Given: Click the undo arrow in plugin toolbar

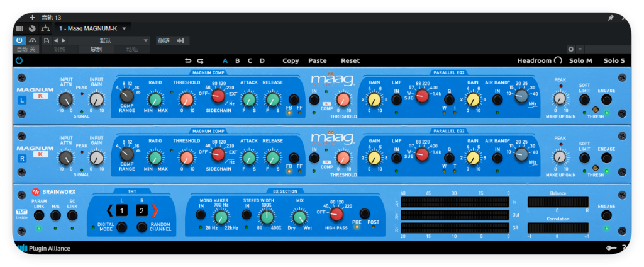Looking at the screenshot, I should pyautogui.click(x=188, y=61).
